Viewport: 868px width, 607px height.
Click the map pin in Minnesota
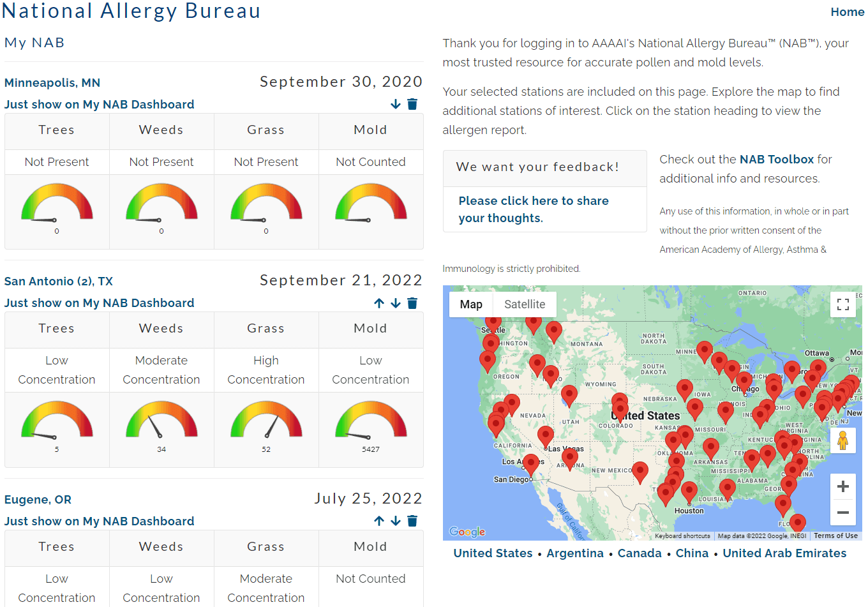tap(705, 351)
